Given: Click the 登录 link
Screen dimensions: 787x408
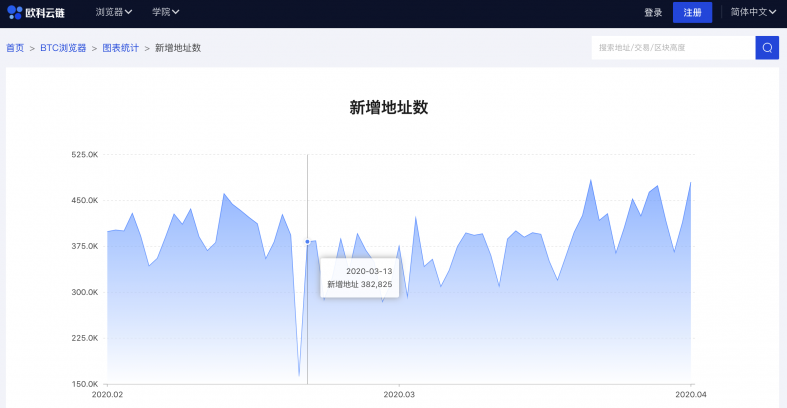Looking at the screenshot, I should pos(653,13).
